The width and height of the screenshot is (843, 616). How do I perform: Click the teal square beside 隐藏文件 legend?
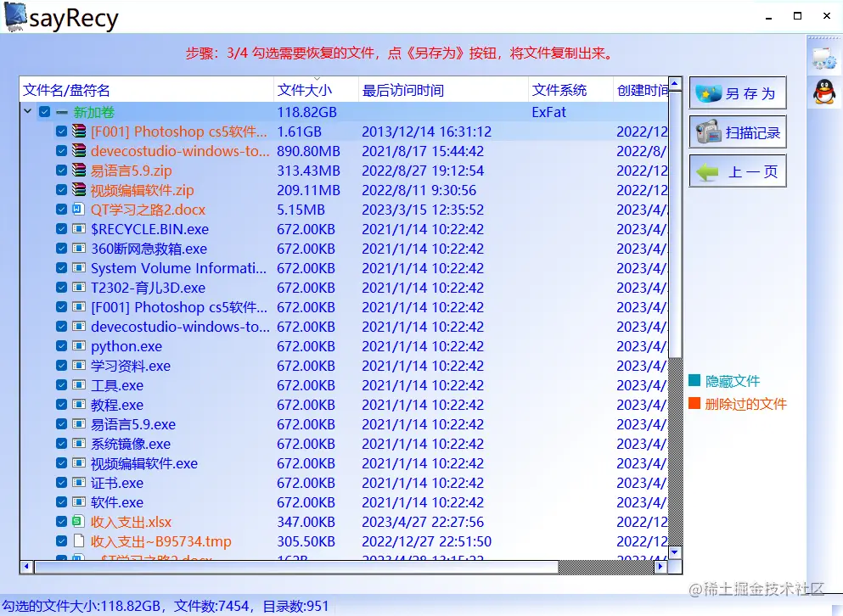[x=696, y=382]
